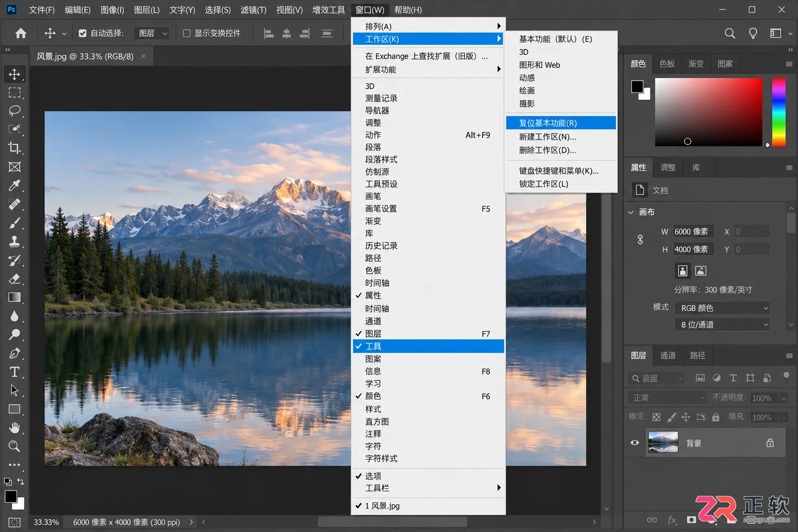Select the Eraser tool
The width and height of the screenshot is (798, 532).
14,279
